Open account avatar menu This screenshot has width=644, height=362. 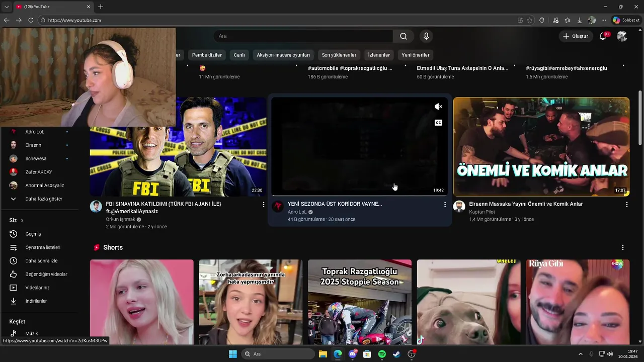[622, 36]
